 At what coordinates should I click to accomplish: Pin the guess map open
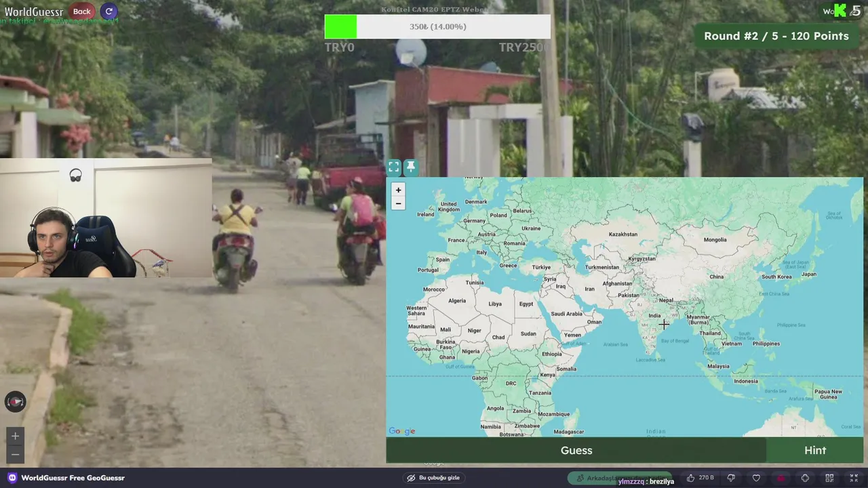[x=410, y=167]
